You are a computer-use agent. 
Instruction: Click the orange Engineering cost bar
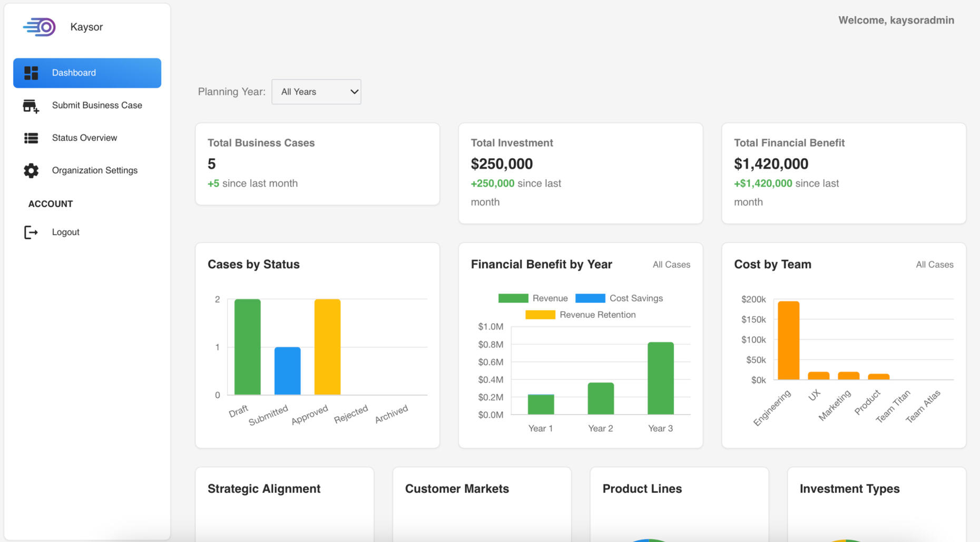tap(788, 340)
